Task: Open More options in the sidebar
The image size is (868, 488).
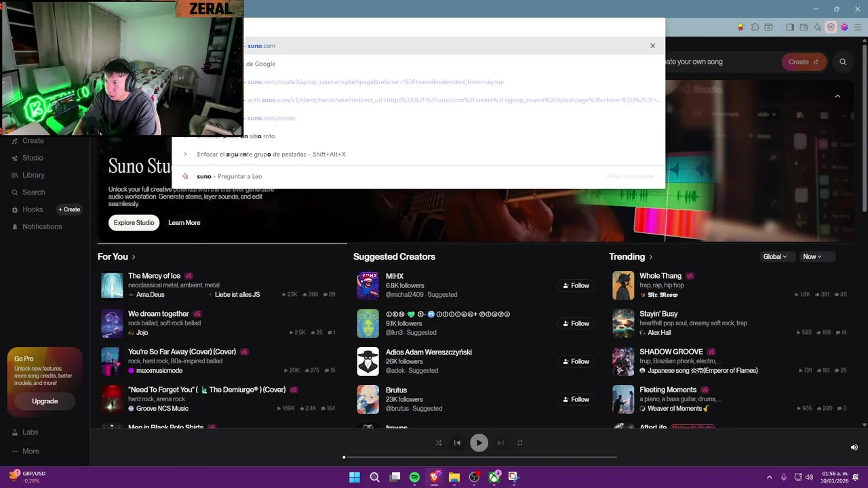Action: click(25, 451)
